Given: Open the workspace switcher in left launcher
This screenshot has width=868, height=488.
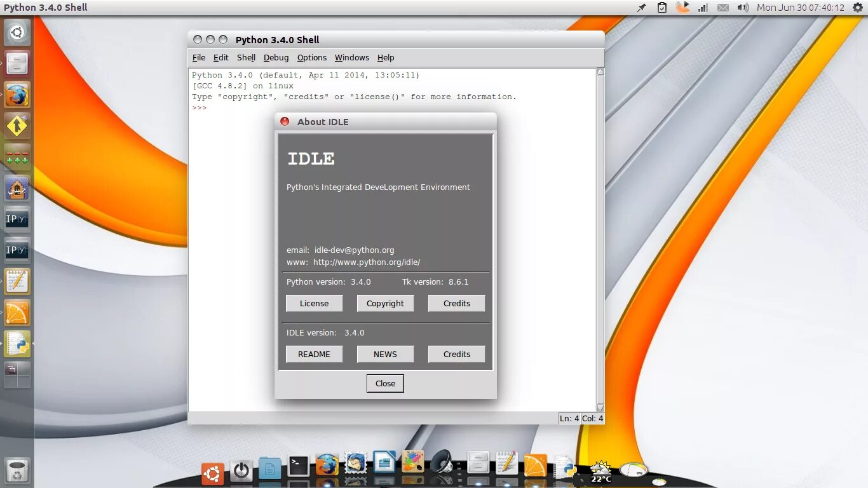Looking at the screenshot, I should (x=17, y=375).
